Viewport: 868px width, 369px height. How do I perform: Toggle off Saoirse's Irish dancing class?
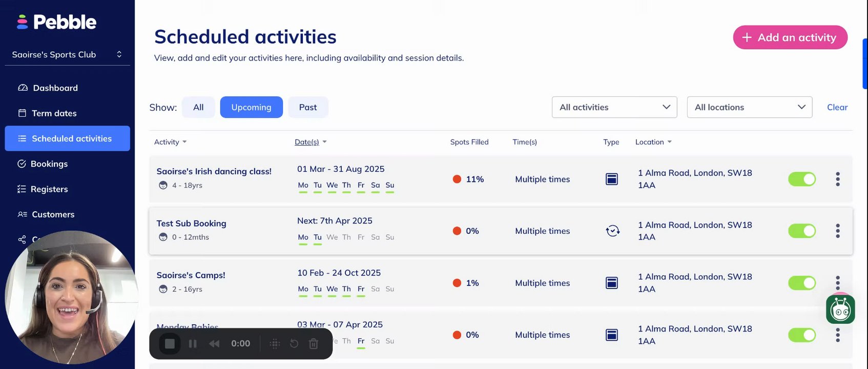(802, 179)
